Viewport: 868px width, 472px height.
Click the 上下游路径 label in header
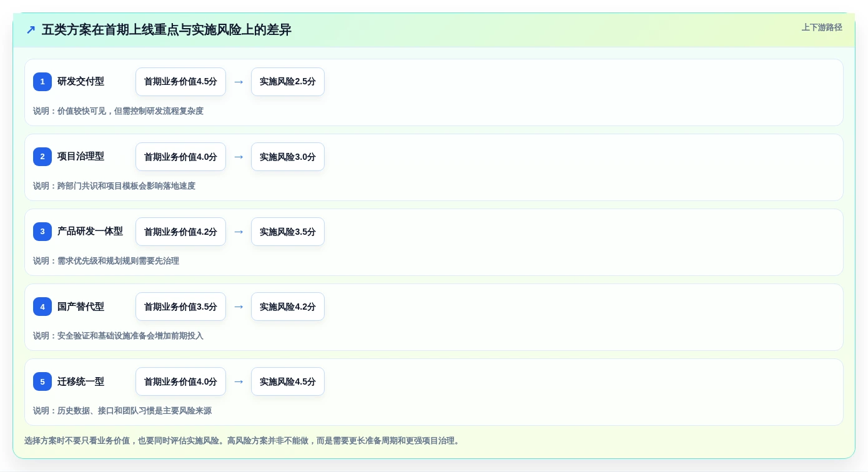(822, 27)
